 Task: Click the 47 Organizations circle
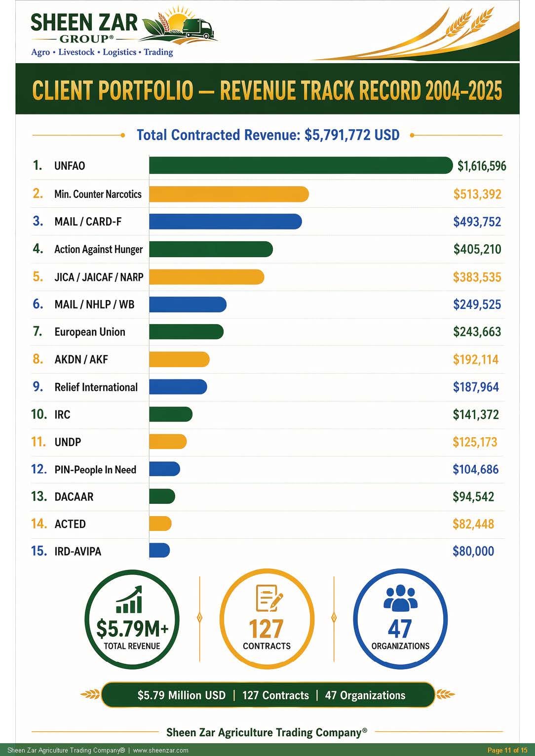[400, 620]
